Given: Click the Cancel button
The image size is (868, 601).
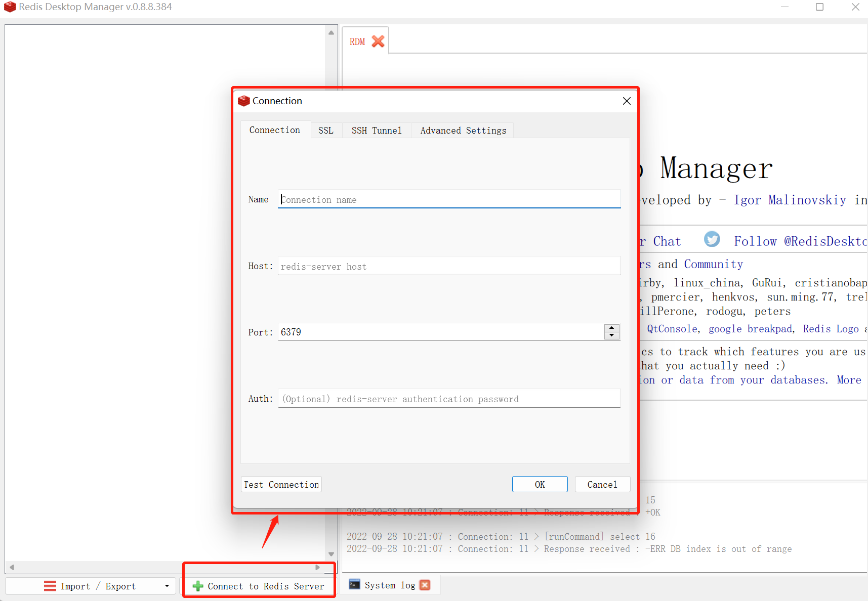Looking at the screenshot, I should tap(602, 484).
